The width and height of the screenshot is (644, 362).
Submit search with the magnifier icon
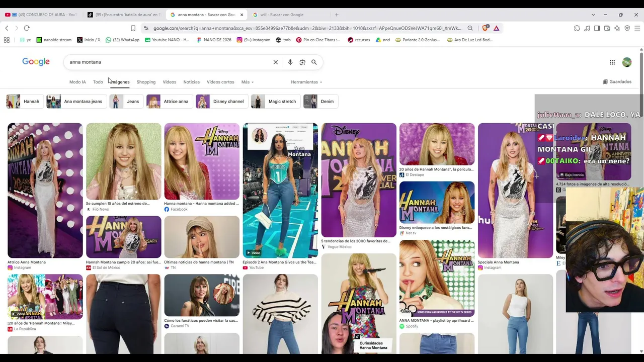[x=314, y=62]
